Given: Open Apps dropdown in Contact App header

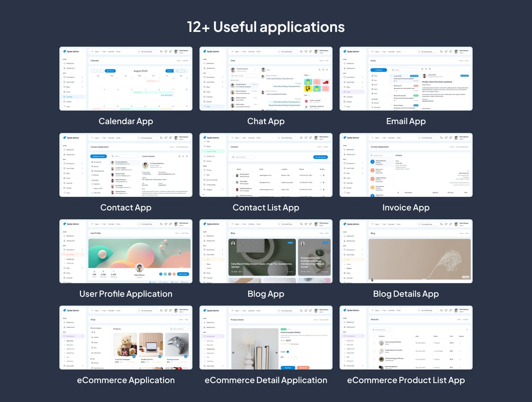Looking at the screenshot, I should click(97, 138).
